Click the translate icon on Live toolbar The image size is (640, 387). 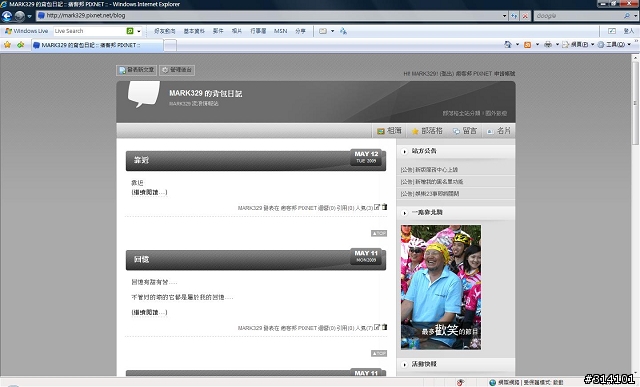click(343, 31)
